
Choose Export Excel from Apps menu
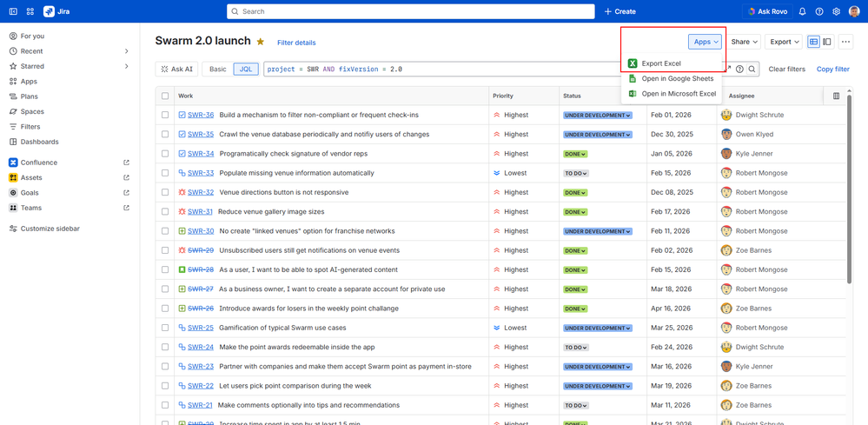672,63
